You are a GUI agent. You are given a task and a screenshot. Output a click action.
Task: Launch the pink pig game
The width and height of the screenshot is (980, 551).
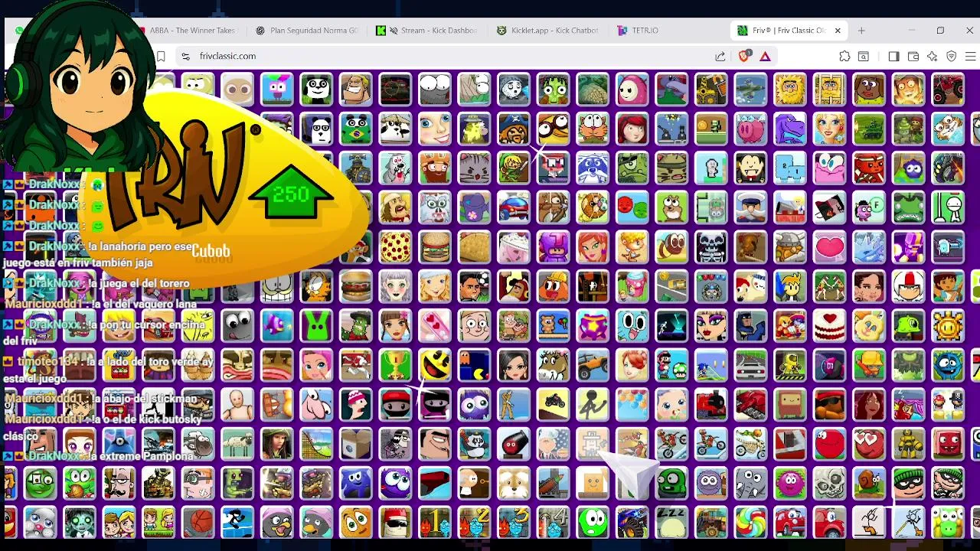coord(750,129)
